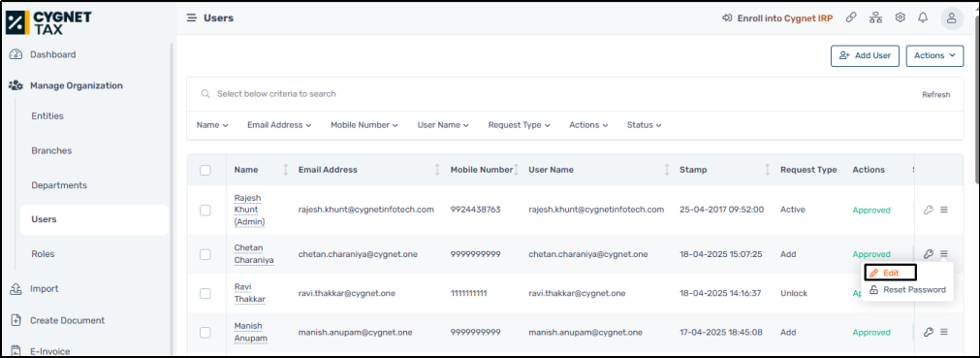Open the Actions dropdown button at top right

935,55
